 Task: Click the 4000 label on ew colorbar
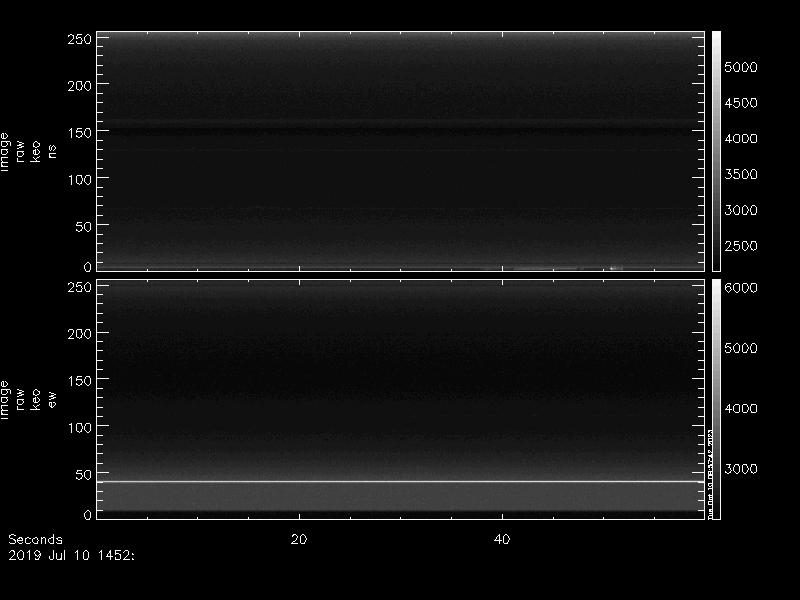click(741, 409)
